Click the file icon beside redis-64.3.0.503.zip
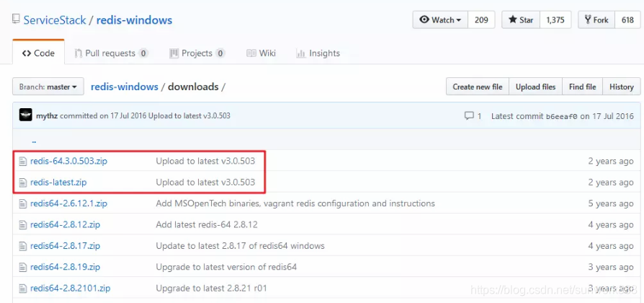This screenshot has height=303, width=644. [22, 161]
